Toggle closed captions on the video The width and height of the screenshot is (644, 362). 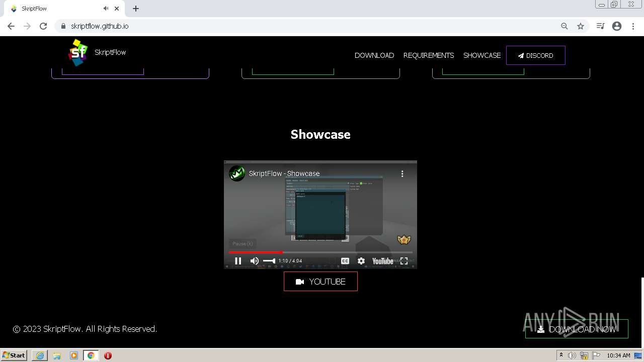coord(345,261)
